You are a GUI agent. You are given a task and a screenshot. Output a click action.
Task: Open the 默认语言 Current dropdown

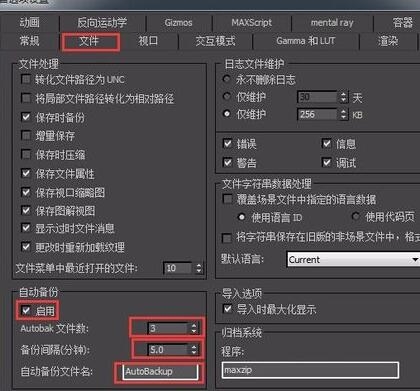coord(353,259)
